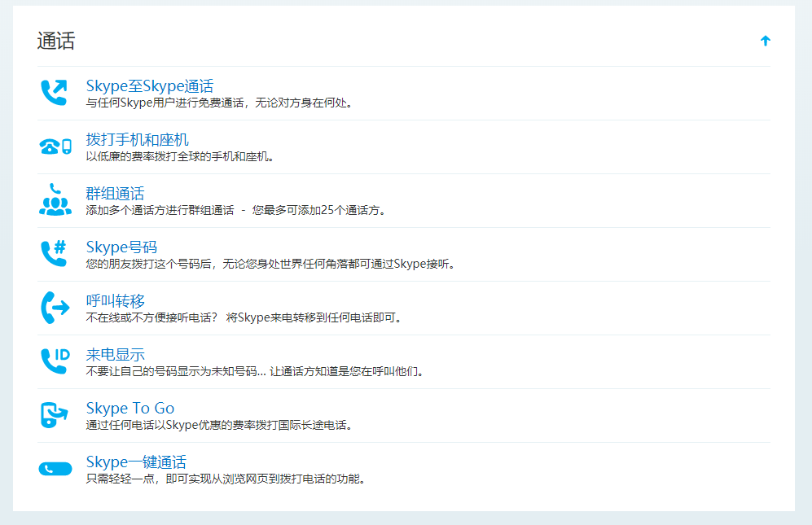Click the Skype至Skype通话 phone icon
Image resolution: width=812 pixels, height=525 pixels.
tap(55, 93)
